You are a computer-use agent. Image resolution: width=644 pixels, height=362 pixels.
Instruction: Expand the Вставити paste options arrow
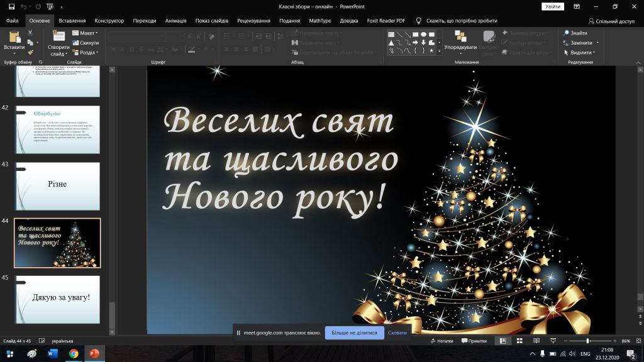tap(14, 54)
